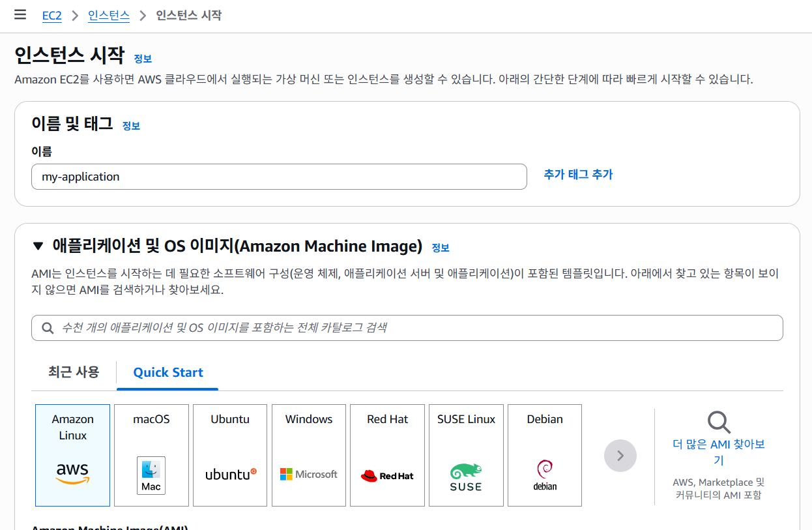Image resolution: width=812 pixels, height=530 pixels.
Task: Select the Red Hat AMI tile
Action: point(387,455)
